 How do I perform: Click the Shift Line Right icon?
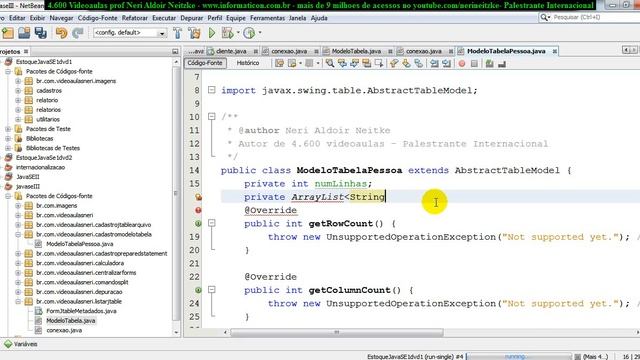pos(447,63)
